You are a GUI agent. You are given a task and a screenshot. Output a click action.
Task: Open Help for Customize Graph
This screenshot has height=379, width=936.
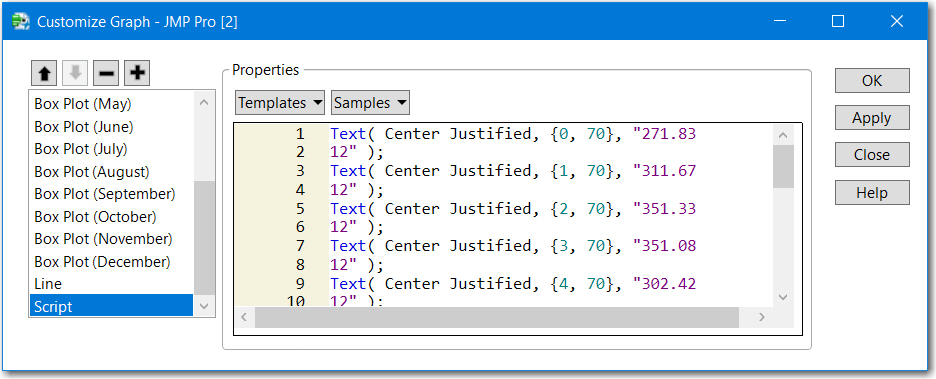(872, 193)
